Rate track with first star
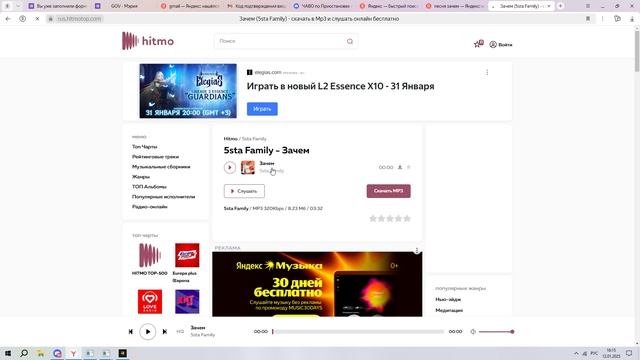 [373, 218]
